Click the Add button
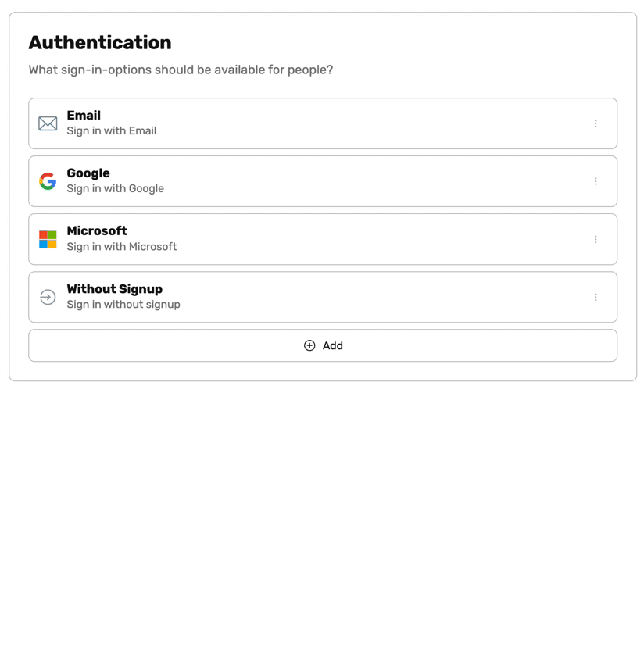644x650 pixels. click(322, 345)
